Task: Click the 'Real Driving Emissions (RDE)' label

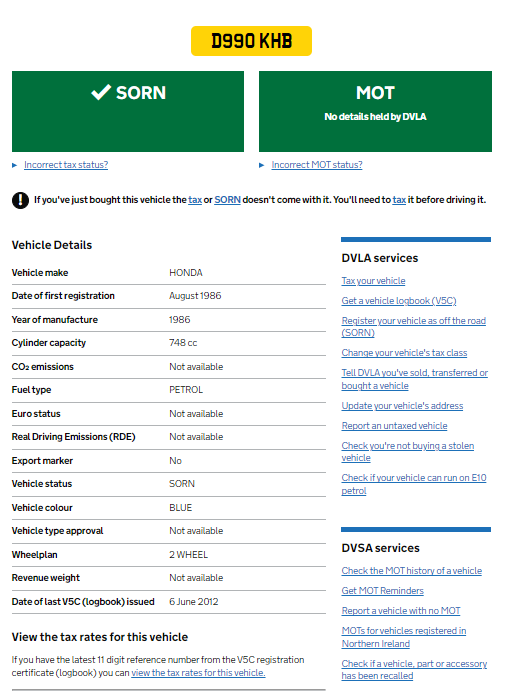Action: 74,437
